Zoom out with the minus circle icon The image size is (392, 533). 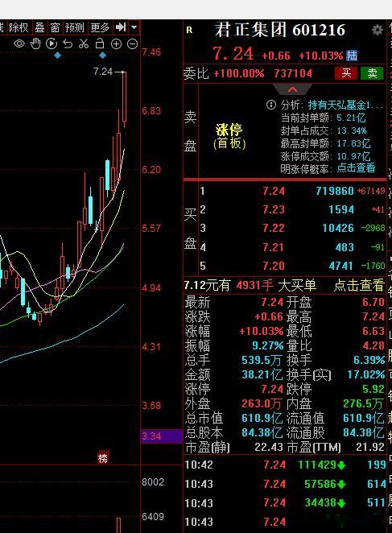pos(132,43)
